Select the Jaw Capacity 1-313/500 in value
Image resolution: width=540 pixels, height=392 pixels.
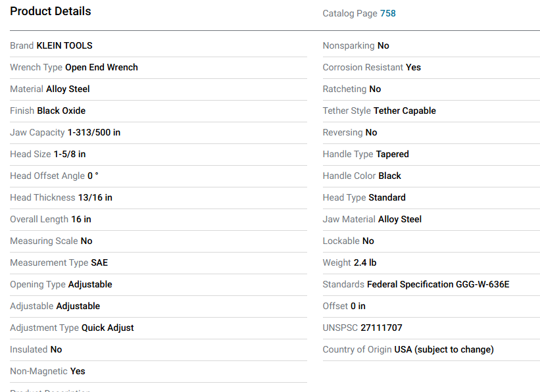point(94,132)
